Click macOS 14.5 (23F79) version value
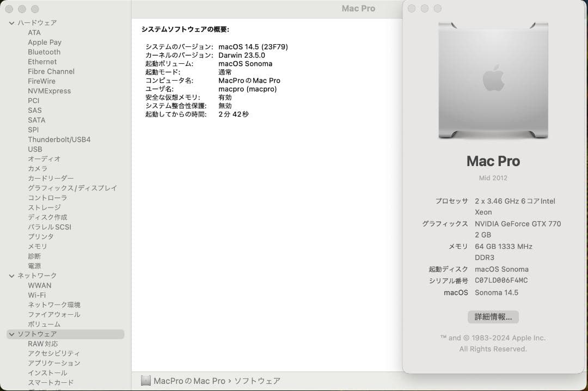 coord(253,47)
